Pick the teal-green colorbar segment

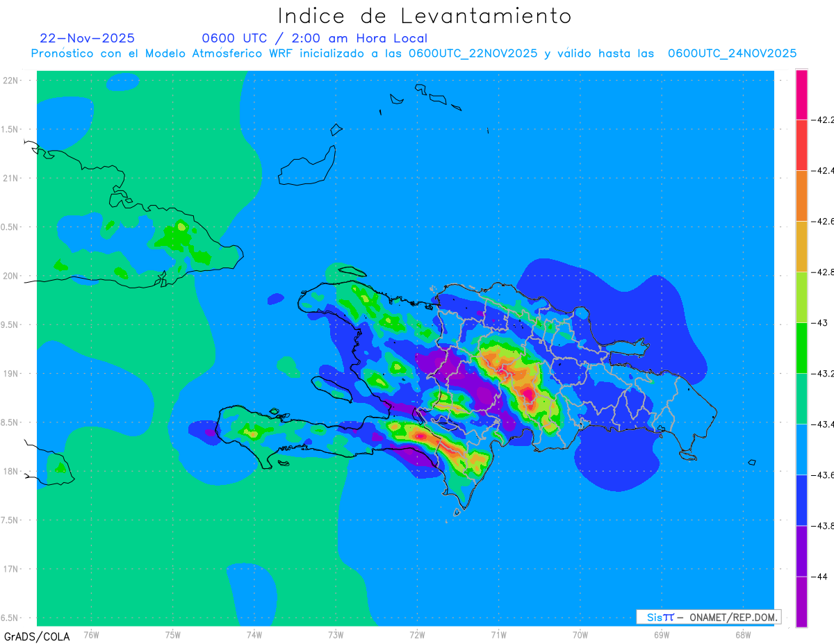pos(801,398)
